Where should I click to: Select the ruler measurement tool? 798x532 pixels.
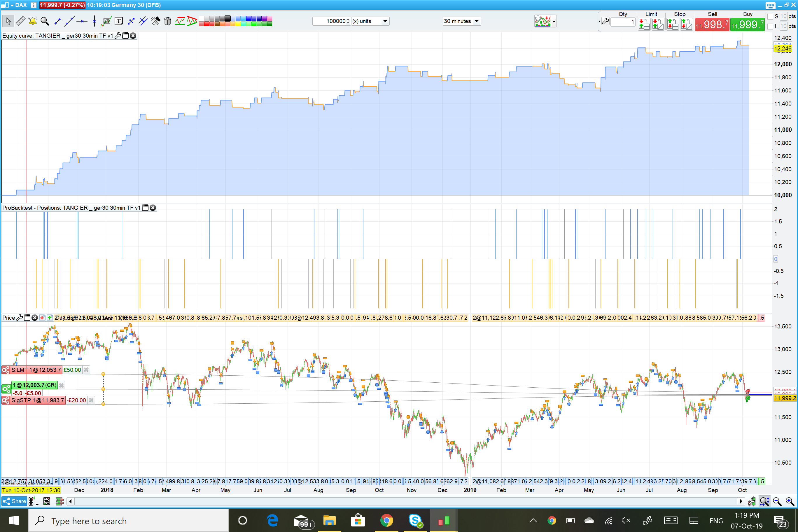coord(20,21)
